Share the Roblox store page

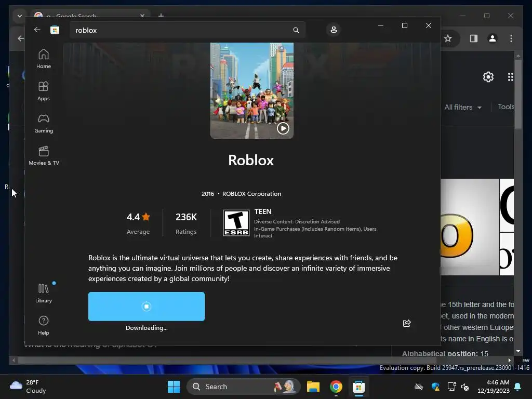407,323
